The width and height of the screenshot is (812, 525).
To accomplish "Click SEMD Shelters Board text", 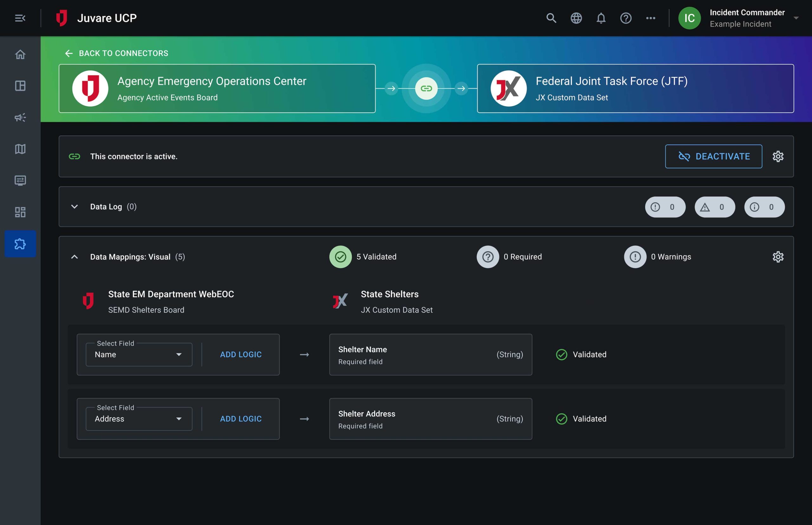I will (146, 310).
